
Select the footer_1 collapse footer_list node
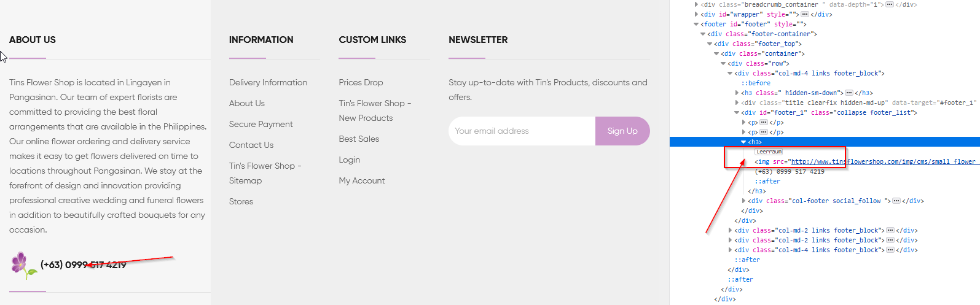829,112
